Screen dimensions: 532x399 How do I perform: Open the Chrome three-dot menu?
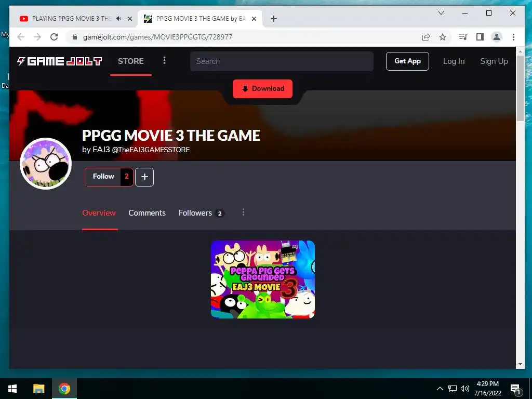[513, 37]
